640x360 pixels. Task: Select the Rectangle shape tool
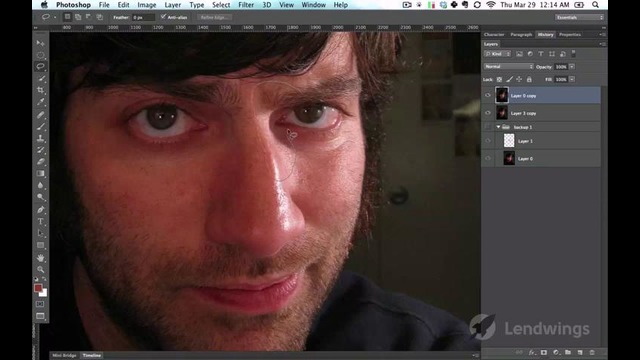[40, 245]
